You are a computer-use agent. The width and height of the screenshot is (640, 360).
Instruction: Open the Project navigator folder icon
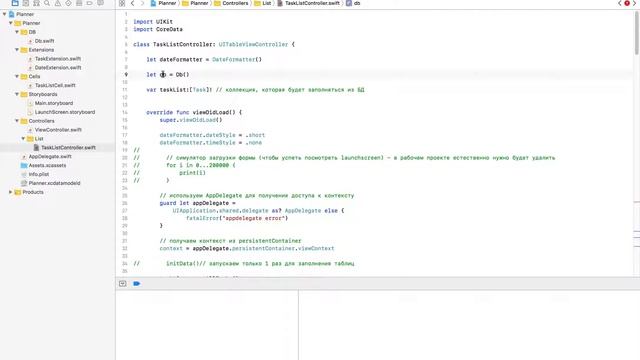(15, 3)
